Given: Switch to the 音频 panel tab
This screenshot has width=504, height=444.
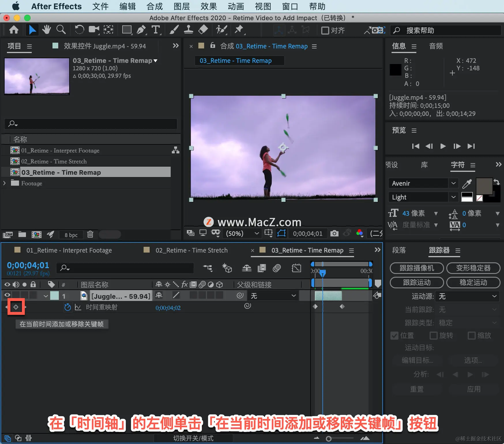Looking at the screenshot, I should click(x=436, y=46).
